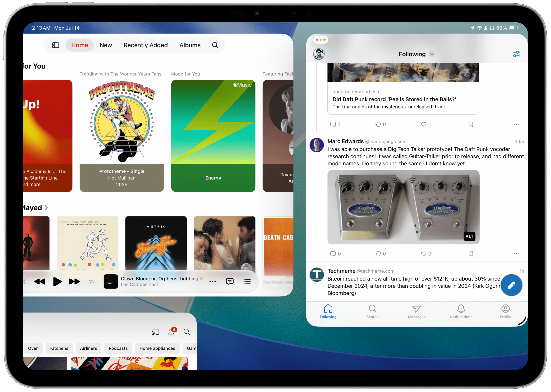Open the Notifications tab

(x=461, y=312)
